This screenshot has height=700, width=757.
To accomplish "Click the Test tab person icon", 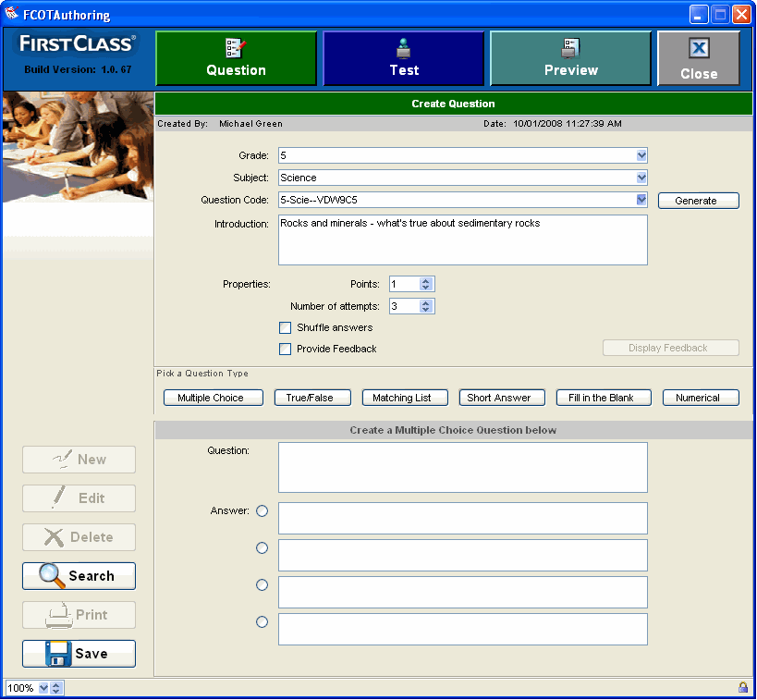I will pos(403,48).
